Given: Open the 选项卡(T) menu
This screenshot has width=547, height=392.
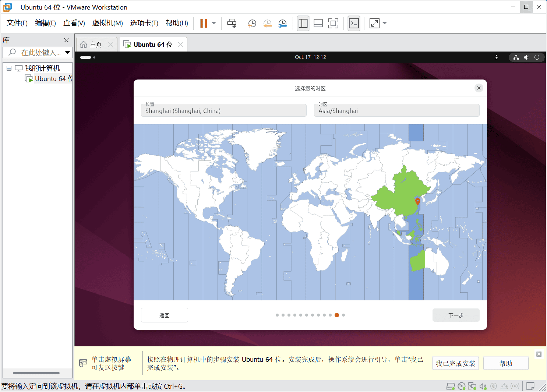Looking at the screenshot, I should (144, 23).
